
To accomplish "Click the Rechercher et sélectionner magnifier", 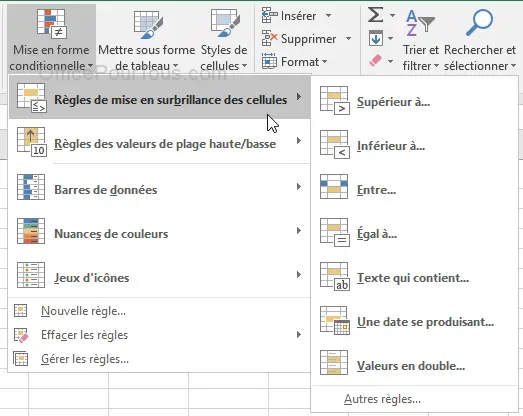I will 479,23.
